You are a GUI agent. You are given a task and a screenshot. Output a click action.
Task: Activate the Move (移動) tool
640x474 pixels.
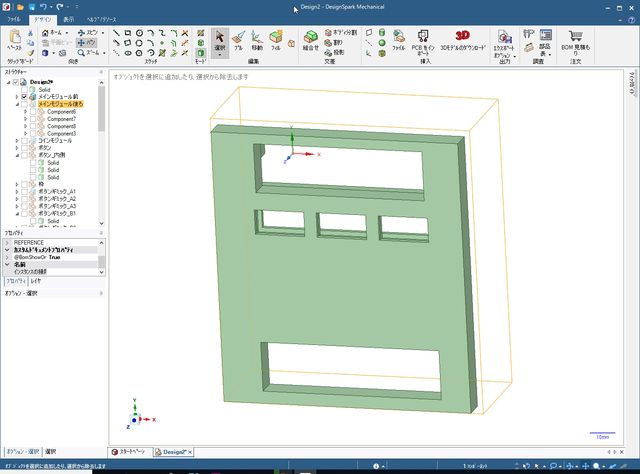tap(257, 41)
